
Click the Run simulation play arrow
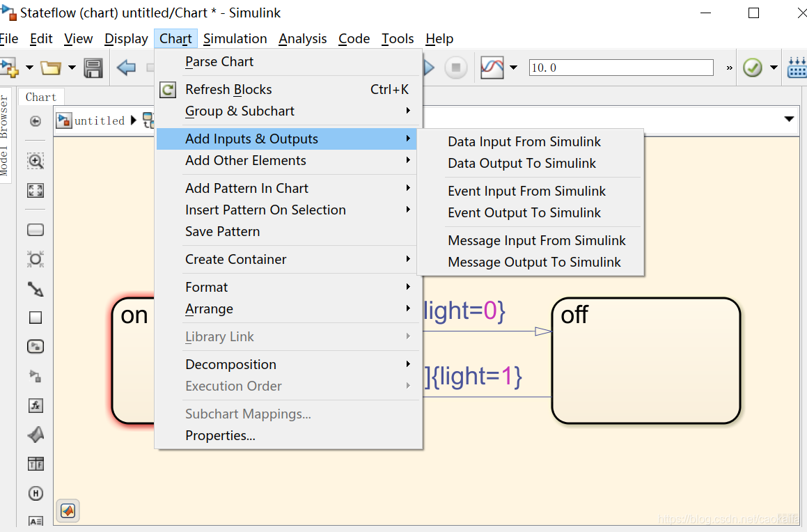click(x=429, y=68)
